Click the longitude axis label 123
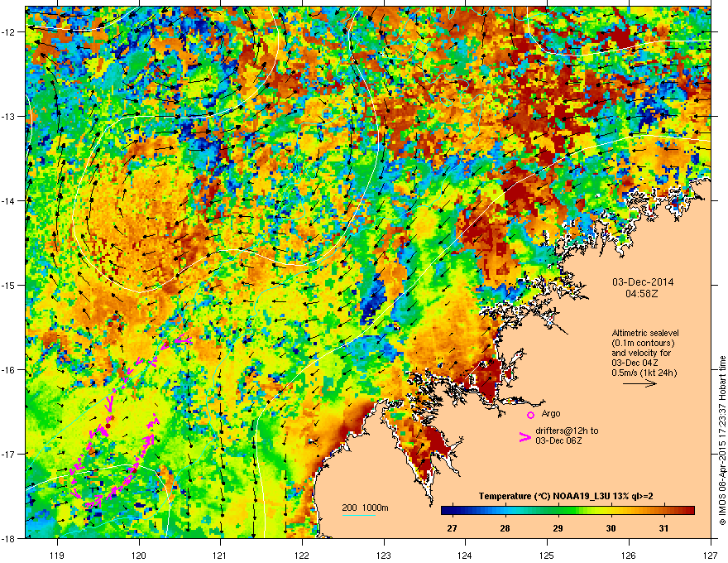Screen dimensions: 728x563 (384, 555)
